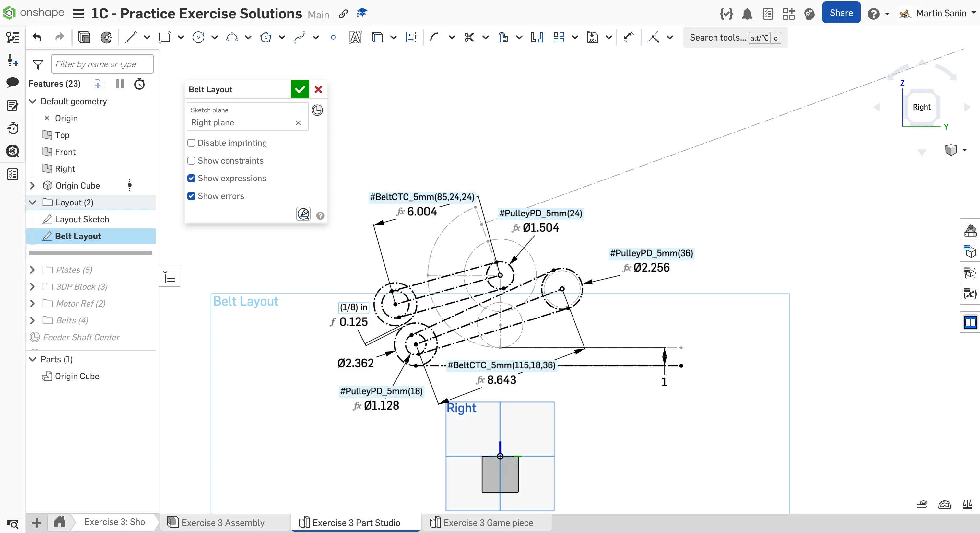Accept the Belt Layout sketch with green checkmark
Screen dimensions: 980x533
tap(300, 89)
